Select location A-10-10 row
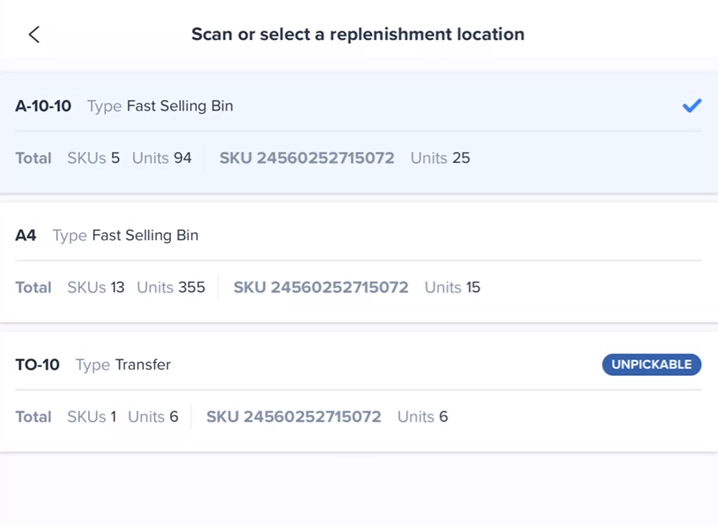Image resolution: width=718 pixels, height=525 pixels. point(359,132)
